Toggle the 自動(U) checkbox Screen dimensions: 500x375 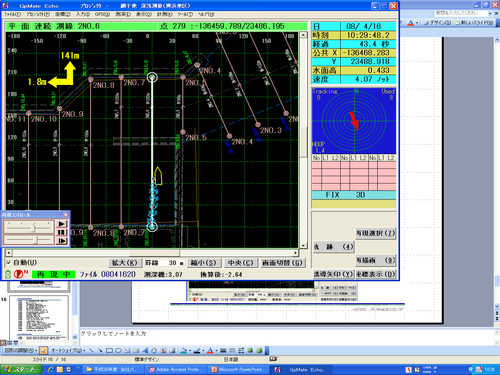[x=9, y=263]
